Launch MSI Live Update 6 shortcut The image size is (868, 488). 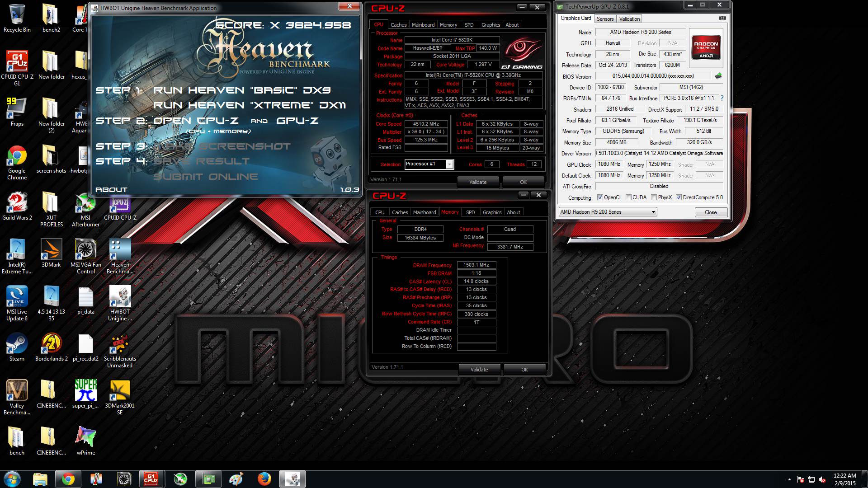[x=17, y=303]
